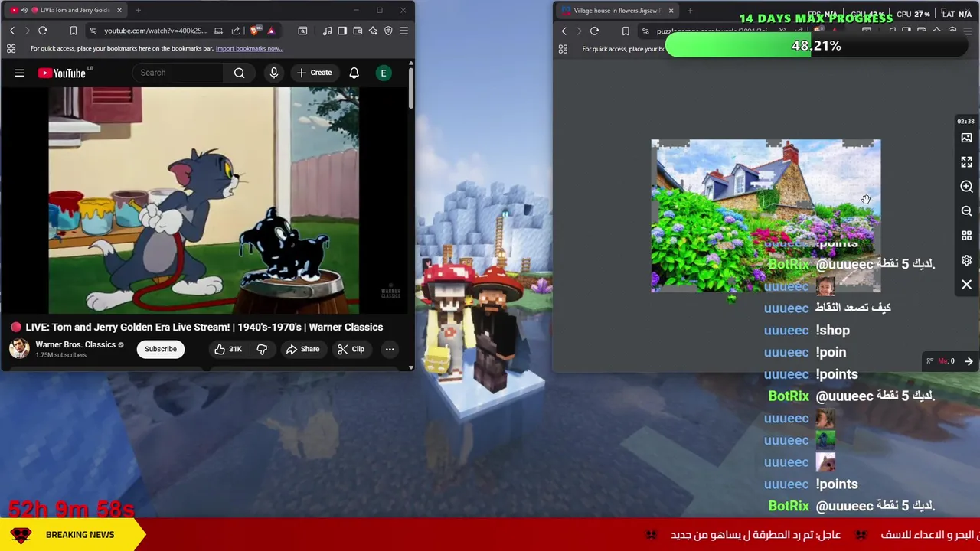980x551 pixels.
Task: Open Brave VPN shield icon in YouTube window
Action: coord(388,31)
